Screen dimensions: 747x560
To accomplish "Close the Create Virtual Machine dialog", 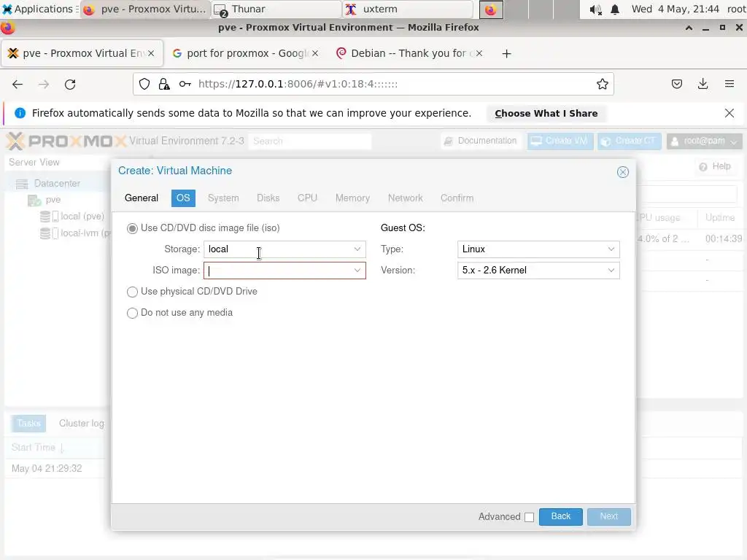I will 623,172.
